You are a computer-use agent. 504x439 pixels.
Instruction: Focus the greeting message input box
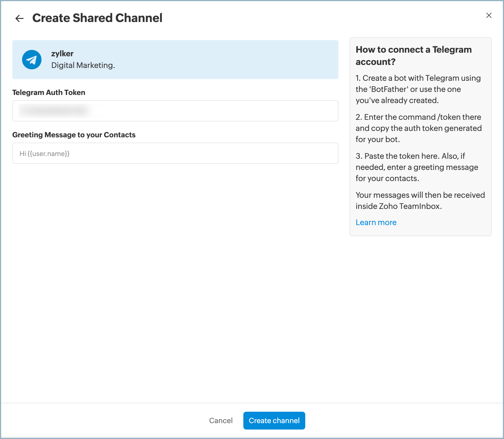click(x=175, y=153)
